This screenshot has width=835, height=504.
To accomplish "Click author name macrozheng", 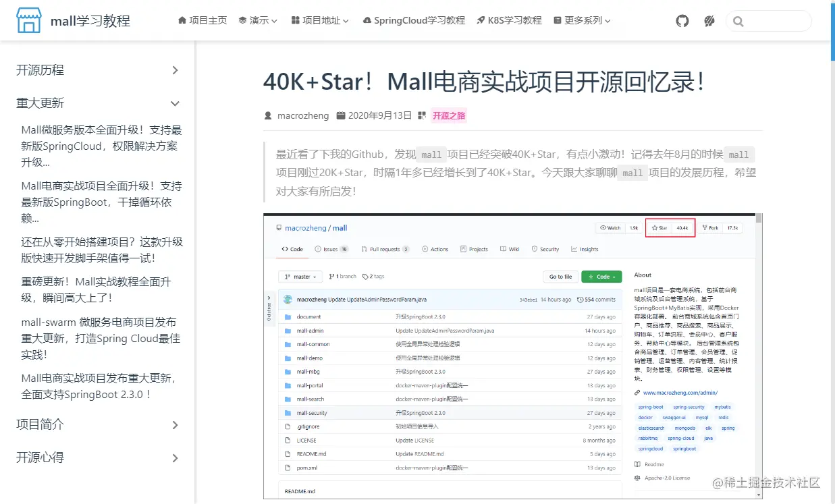I will pos(303,115).
